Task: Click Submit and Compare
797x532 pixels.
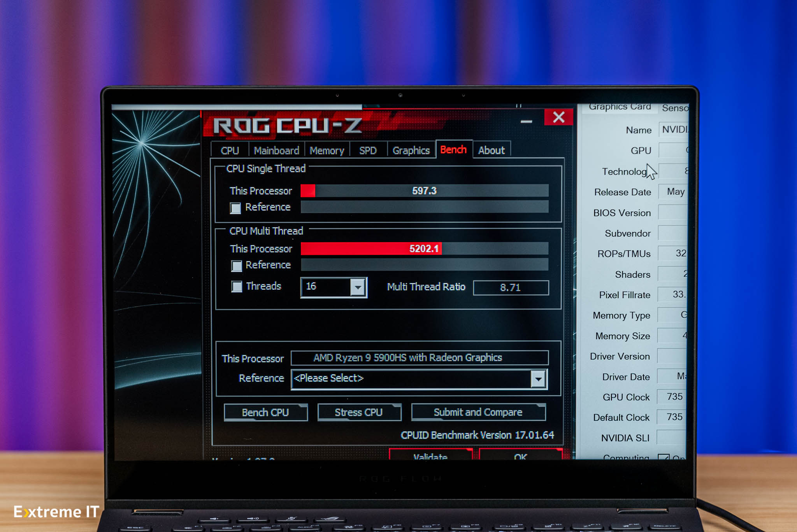Action: (x=478, y=412)
